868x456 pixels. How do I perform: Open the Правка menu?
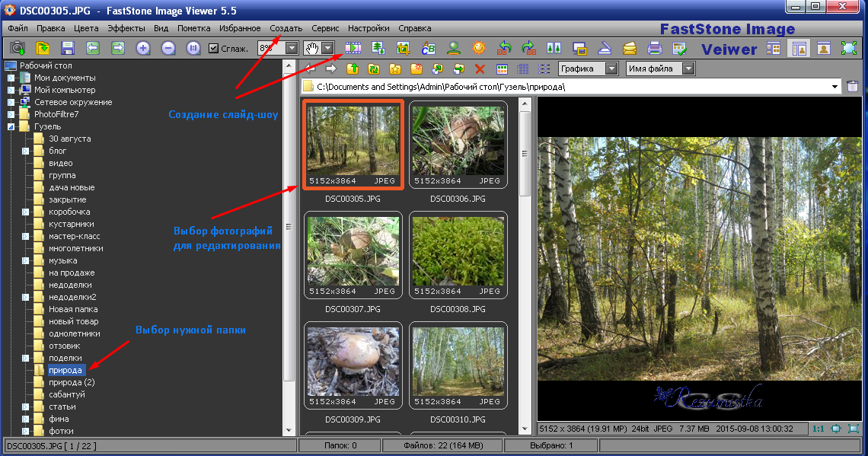click(50, 28)
